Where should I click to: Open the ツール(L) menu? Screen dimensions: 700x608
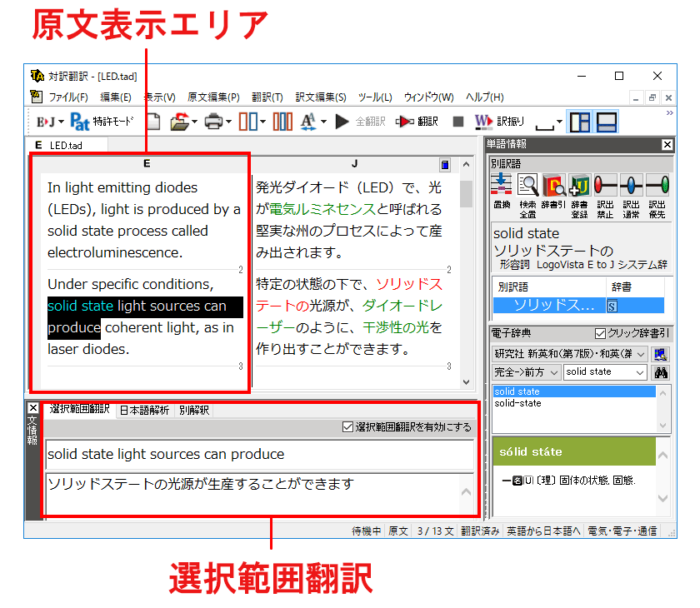[x=375, y=97]
